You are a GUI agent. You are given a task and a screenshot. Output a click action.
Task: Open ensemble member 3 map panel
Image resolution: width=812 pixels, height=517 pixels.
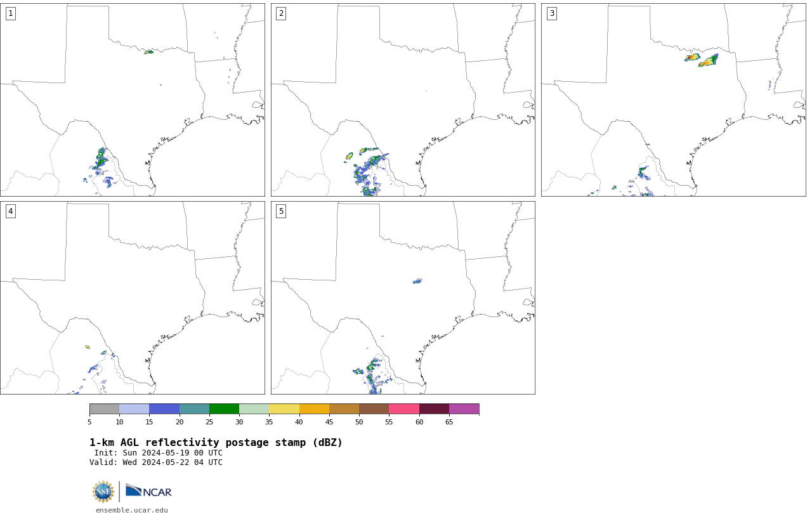click(x=674, y=100)
